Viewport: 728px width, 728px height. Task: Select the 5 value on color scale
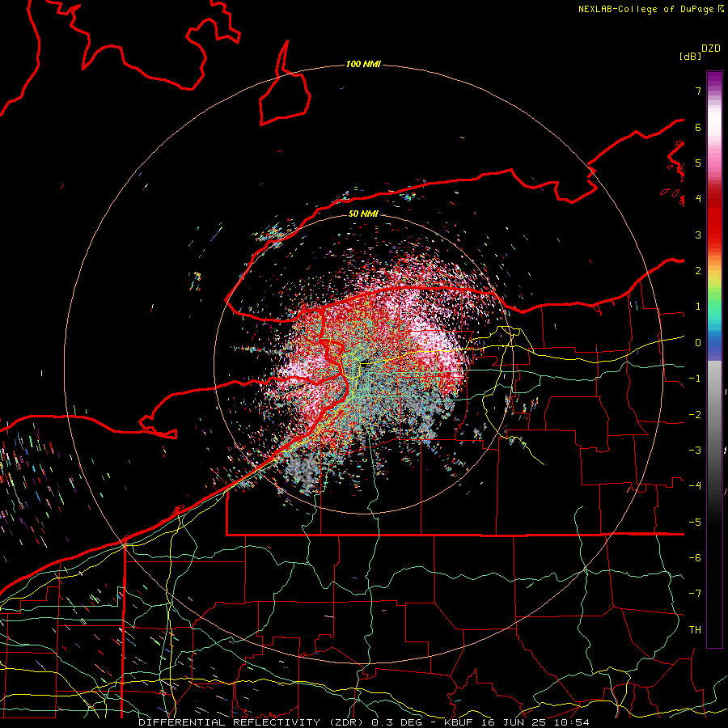pyautogui.click(x=698, y=163)
